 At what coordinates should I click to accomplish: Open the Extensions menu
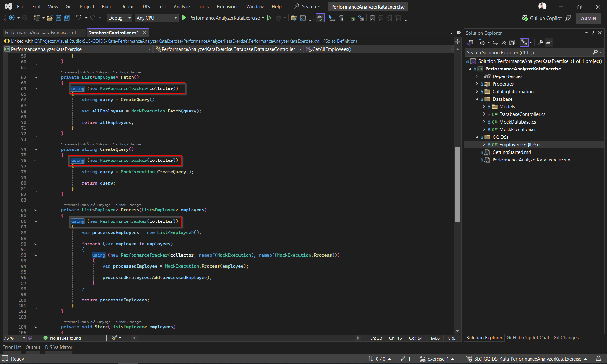click(227, 6)
